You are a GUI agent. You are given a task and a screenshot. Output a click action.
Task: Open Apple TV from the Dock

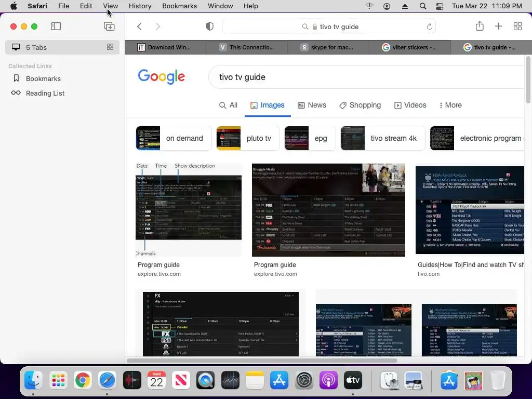pos(353,380)
